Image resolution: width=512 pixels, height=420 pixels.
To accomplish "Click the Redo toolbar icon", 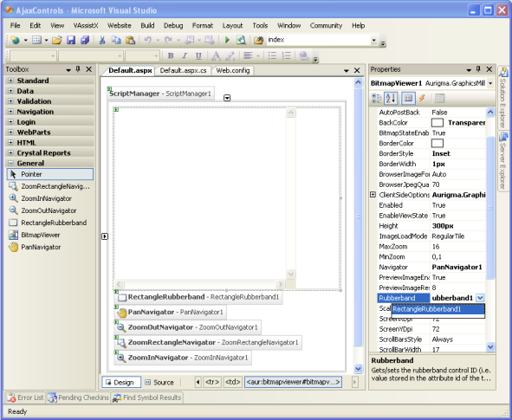I will click(168, 40).
